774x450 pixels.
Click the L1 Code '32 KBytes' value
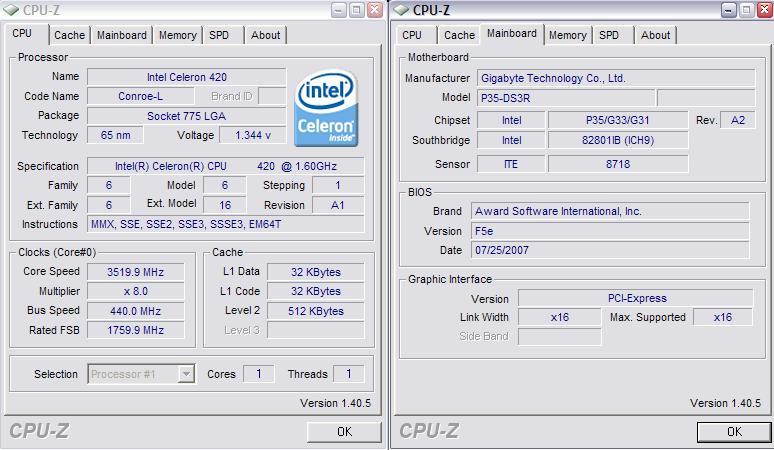[x=316, y=291]
